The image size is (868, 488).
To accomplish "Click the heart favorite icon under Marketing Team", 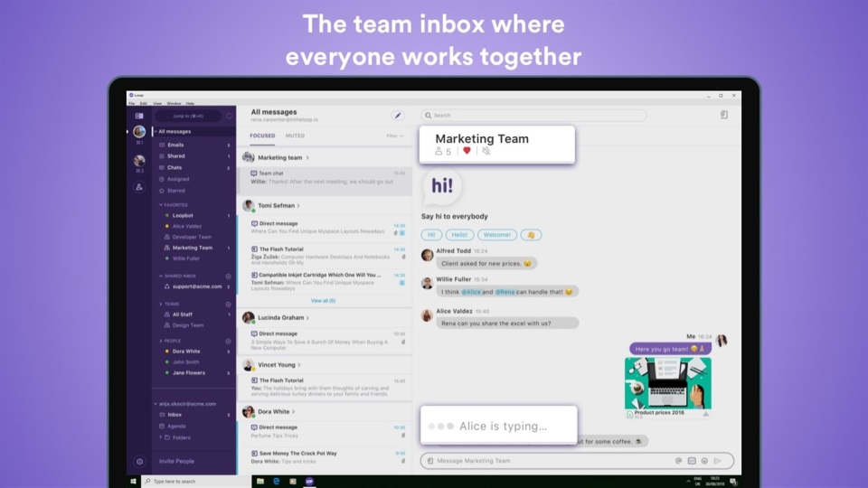I will 467,151.
